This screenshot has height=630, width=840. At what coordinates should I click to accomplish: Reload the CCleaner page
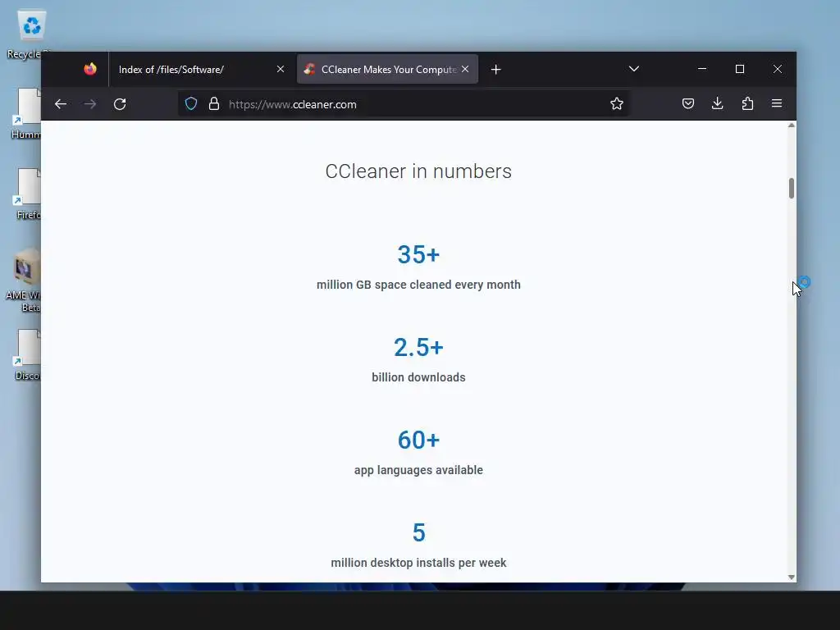(120, 104)
